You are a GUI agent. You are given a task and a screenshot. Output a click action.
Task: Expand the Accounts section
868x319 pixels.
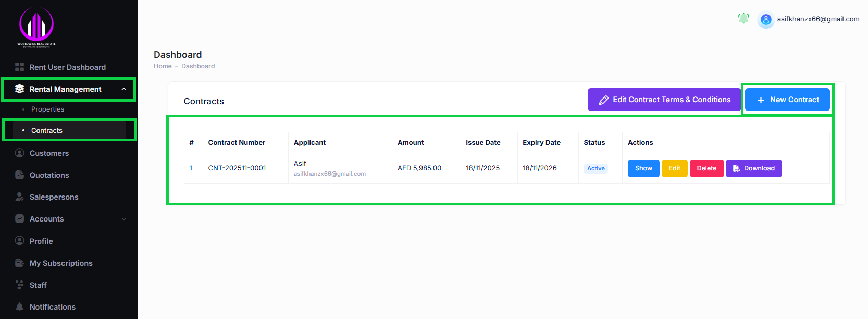(x=123, y=218)
